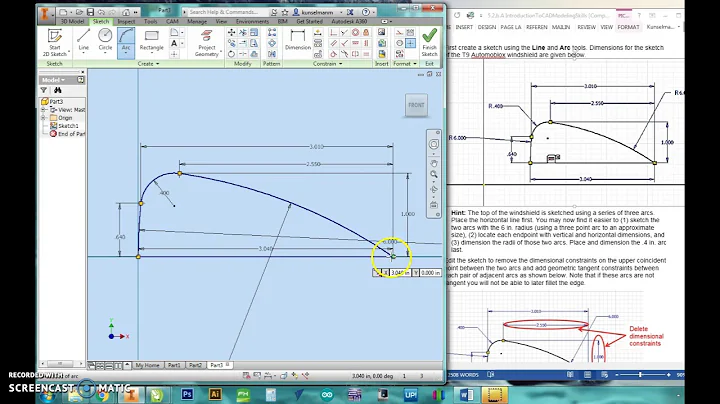The height and width of the screenshot is (404, 720).
Task: Click the FRONT face of the ViewCube
Action: (416, 105)
